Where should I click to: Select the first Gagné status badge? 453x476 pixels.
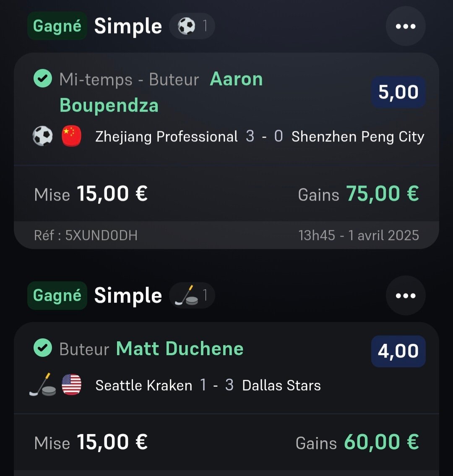click(57, 26)
